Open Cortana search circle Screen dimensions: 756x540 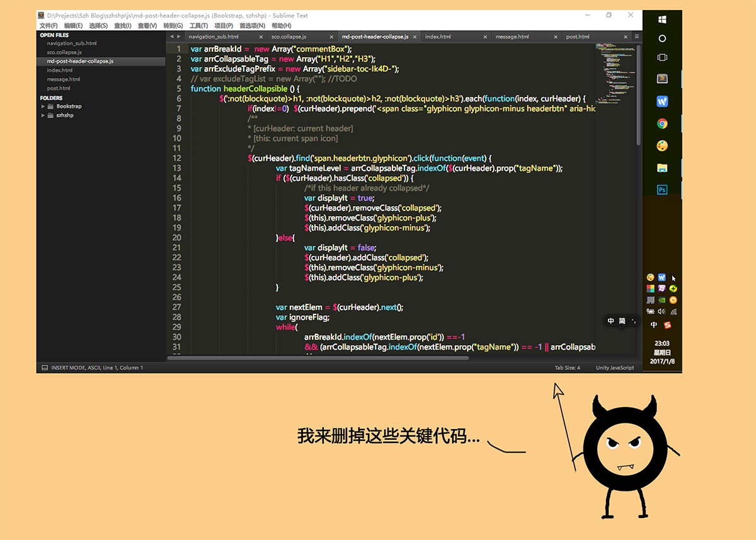pos(662,38)
